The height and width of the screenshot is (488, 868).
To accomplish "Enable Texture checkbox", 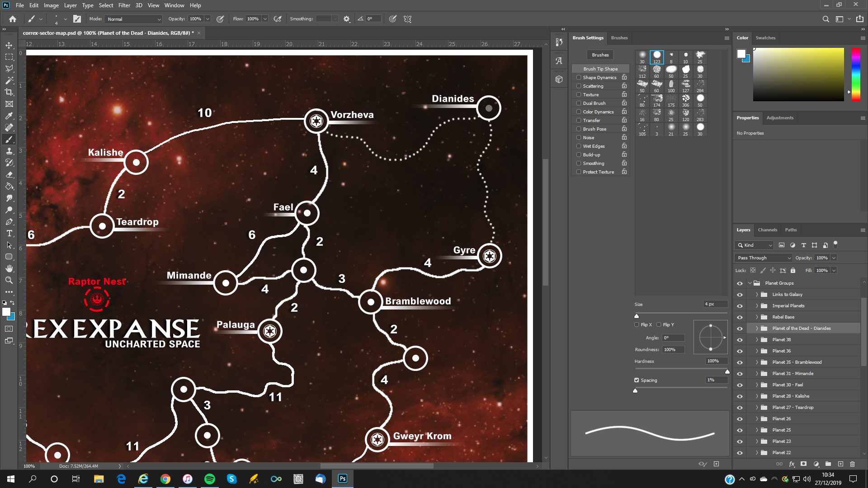I will tap(579, 94).
